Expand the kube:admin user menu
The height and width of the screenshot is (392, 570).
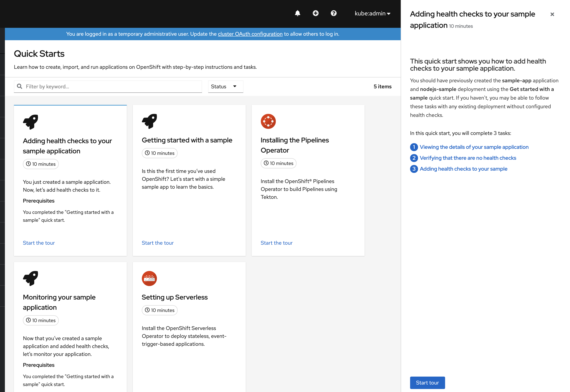click(372, 14)
